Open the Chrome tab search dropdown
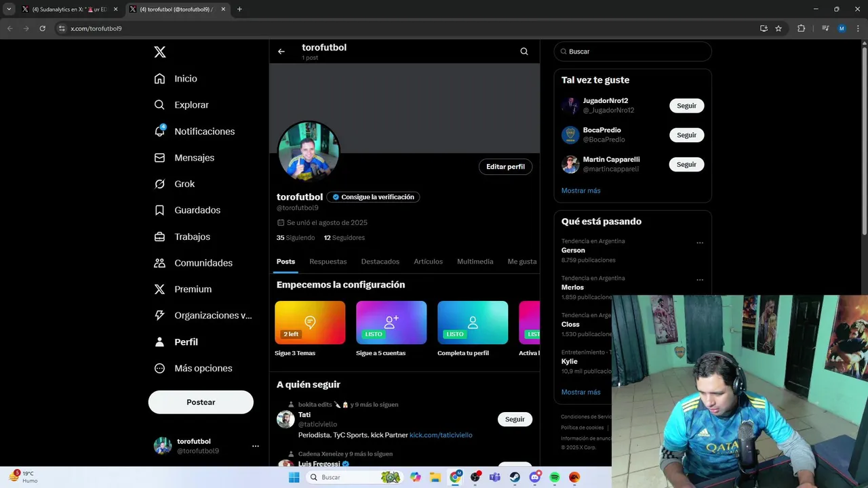Image resolution: width=868 pixels, height=488 pixels. click(x=9, y=9)
